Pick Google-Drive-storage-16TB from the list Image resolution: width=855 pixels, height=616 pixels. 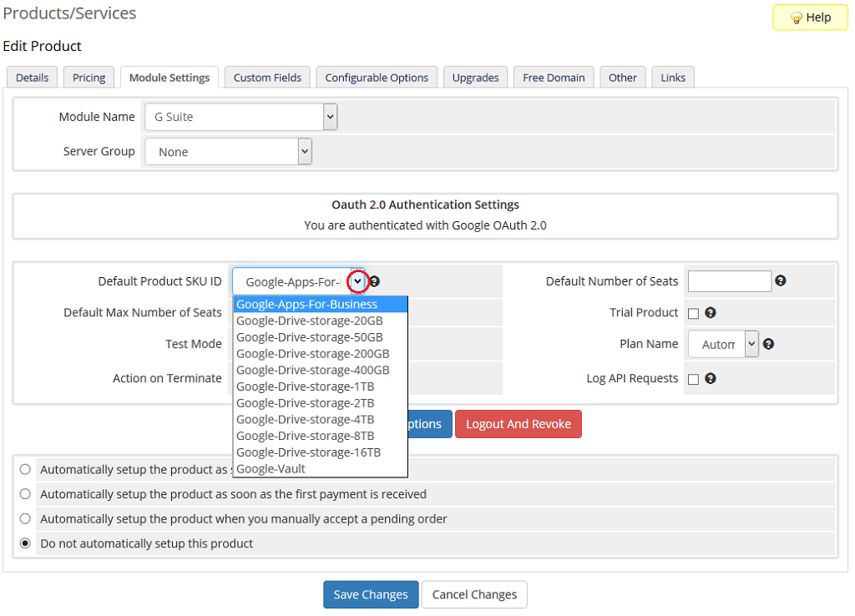pos(321,452)
